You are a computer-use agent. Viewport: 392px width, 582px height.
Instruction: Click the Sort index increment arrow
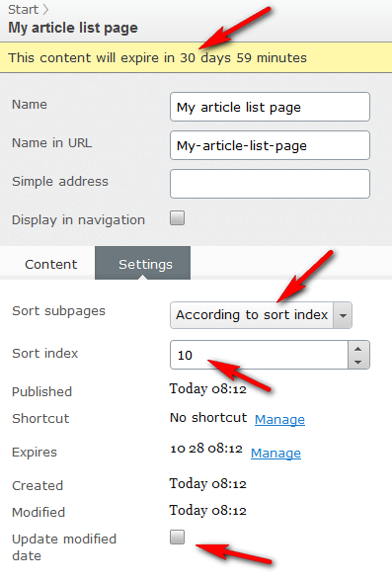coord(358,349)
